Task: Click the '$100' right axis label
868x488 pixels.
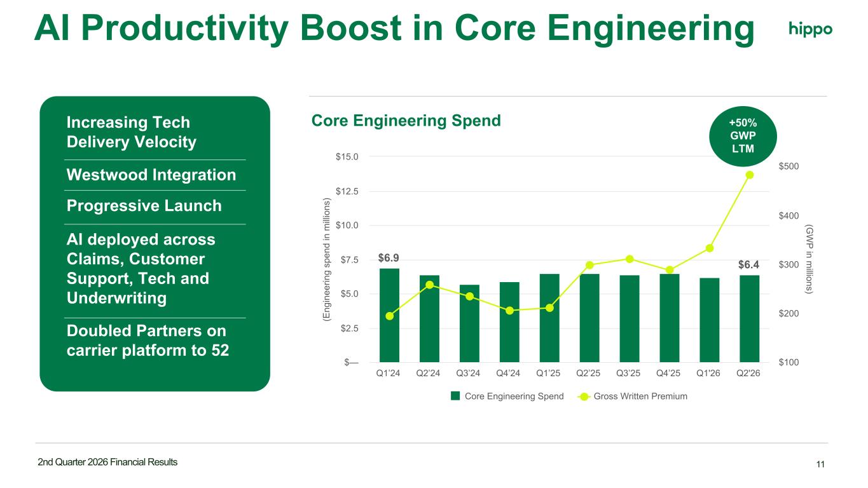Action: click(789, 362)
